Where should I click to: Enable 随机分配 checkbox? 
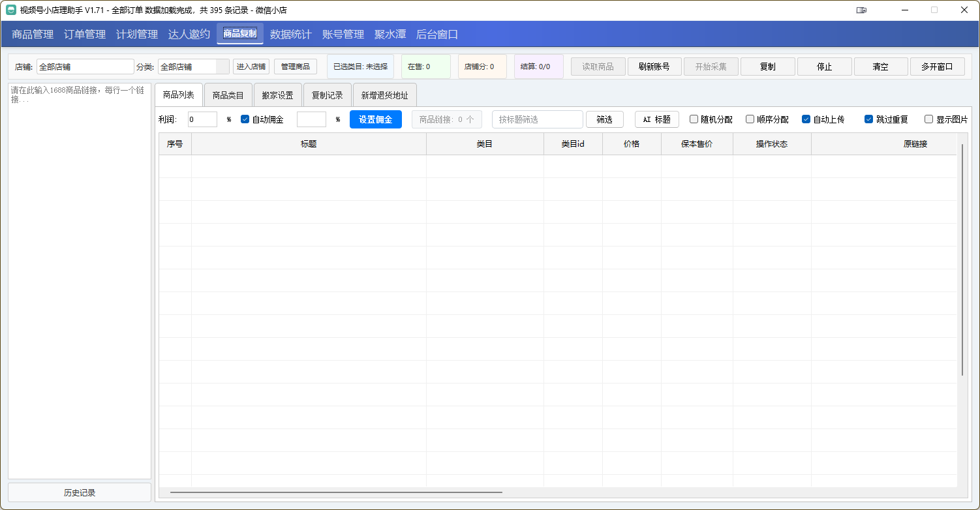pyautogui.click(x=694, y=119)
